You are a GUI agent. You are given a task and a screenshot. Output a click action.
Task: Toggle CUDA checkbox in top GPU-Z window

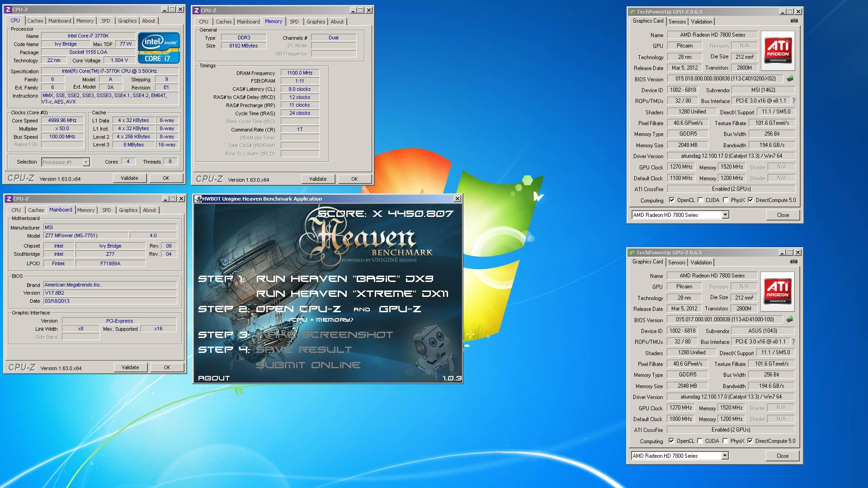[701, 200]
